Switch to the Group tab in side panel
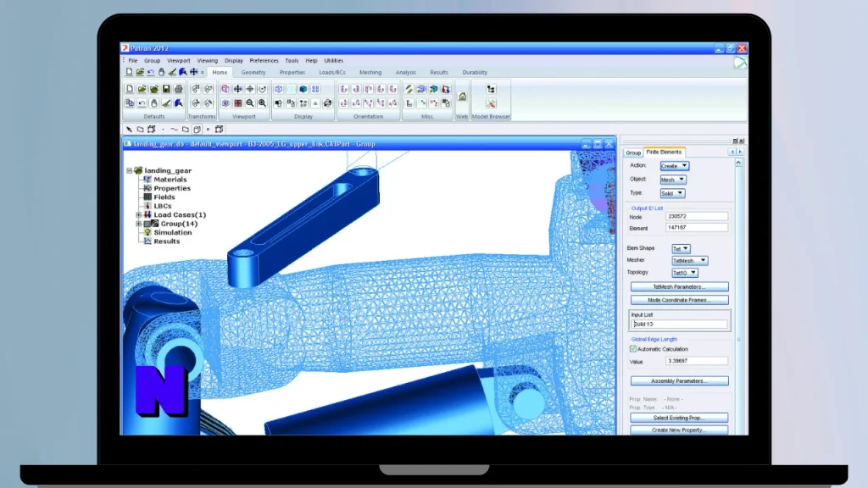This screenshot has width=868, height=488. (x=633, y=152)
